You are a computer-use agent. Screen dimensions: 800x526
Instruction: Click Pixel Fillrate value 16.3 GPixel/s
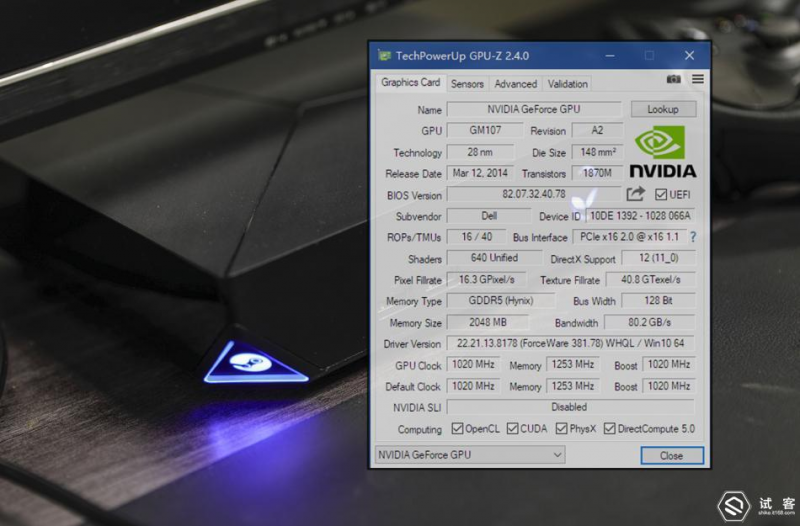click(x=487, y=280)
